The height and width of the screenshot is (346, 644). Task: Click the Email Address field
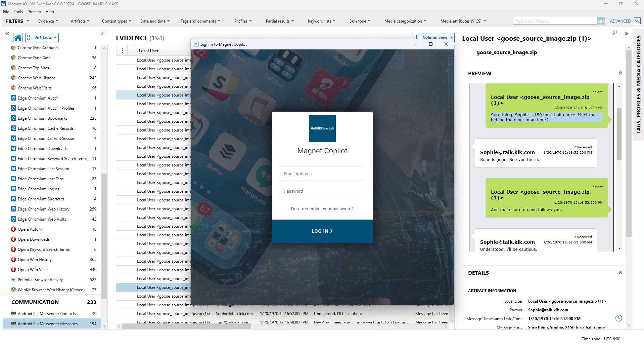[322, 174]
